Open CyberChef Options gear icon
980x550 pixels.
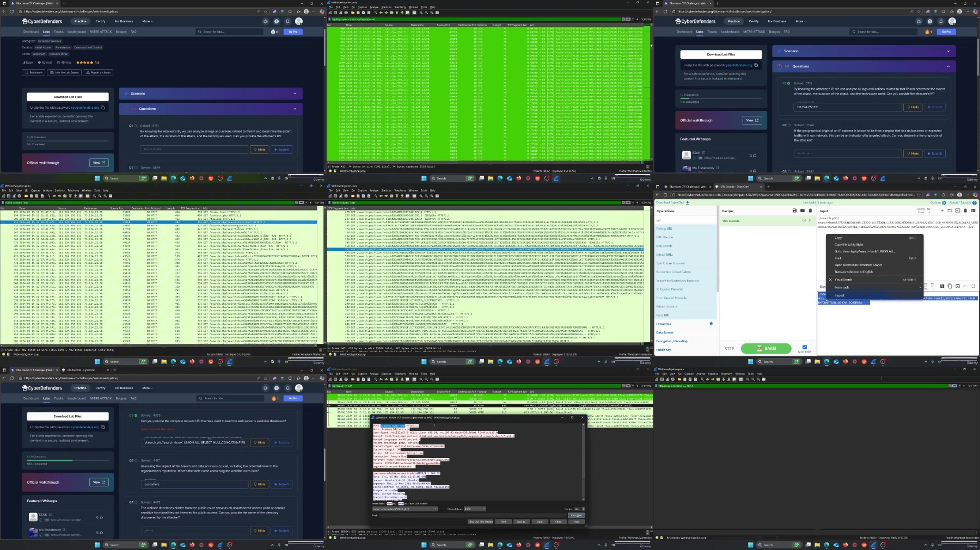(x=944, y=202)
